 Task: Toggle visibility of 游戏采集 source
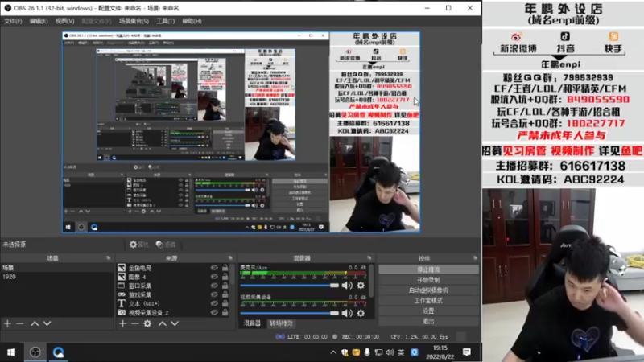[x=214, y=294]
